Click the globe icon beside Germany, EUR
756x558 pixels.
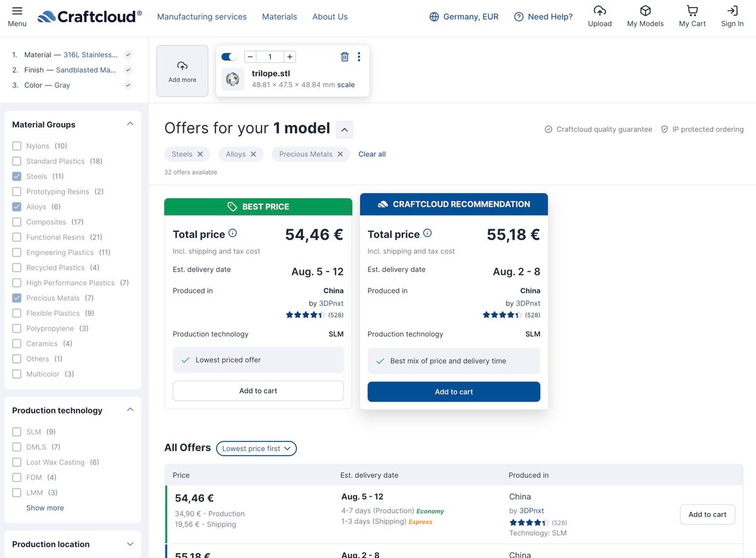(x=434, y=17)
